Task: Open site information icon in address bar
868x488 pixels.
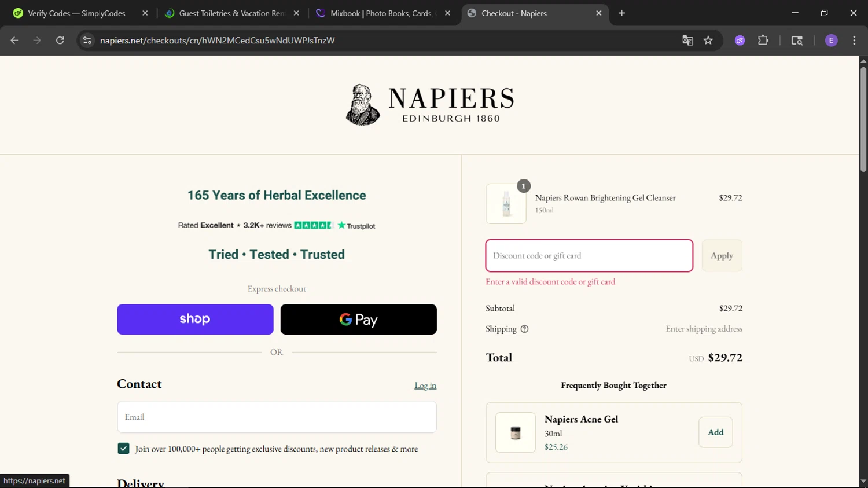Action: (87, 41)
